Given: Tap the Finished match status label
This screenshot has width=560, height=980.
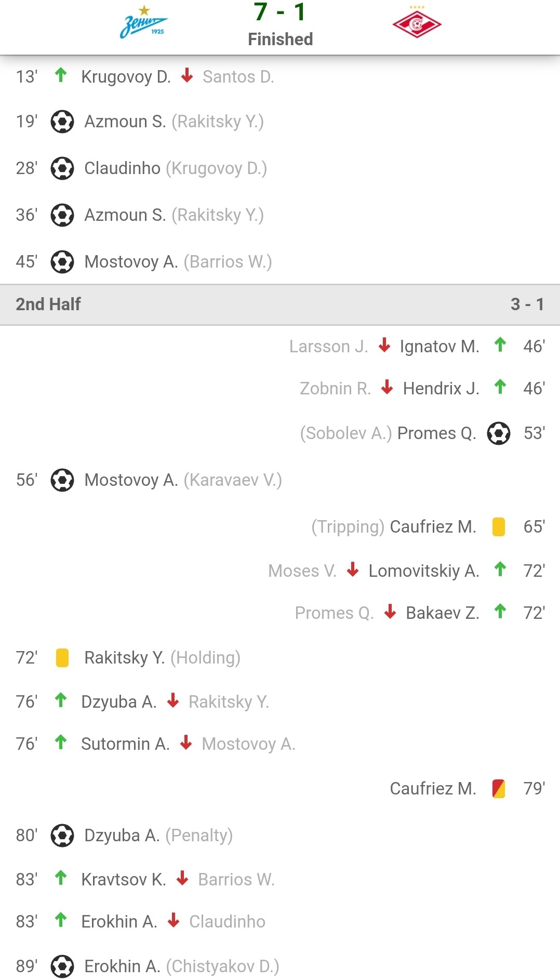Looking at the screenshot, I should [x=280, y=39].
